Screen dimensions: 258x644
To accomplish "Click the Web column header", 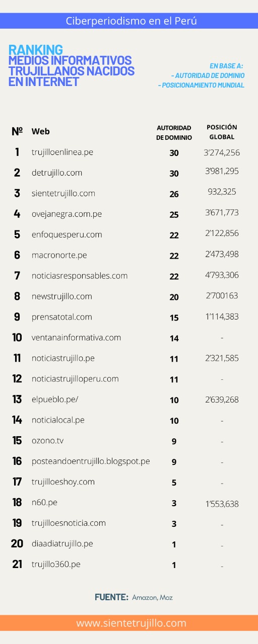I will 41,132.
